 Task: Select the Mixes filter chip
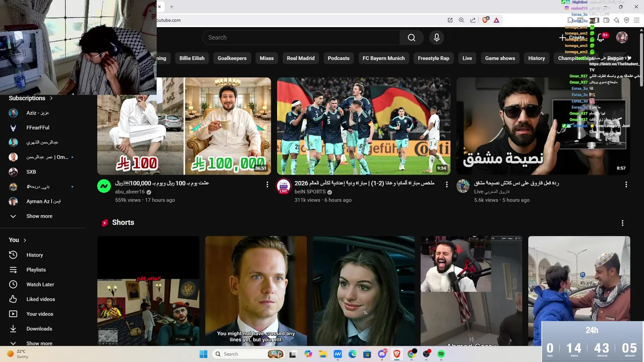267,58
